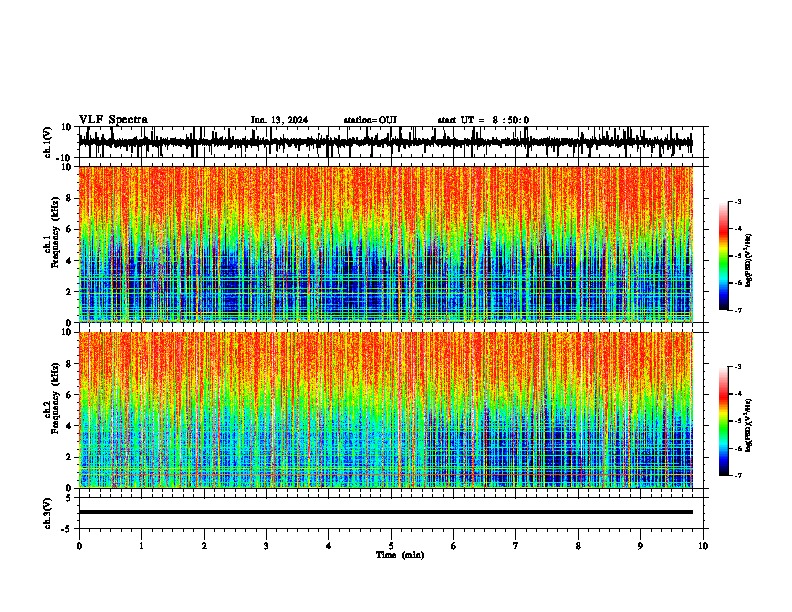The height and width of the screenshot is (612, 792).
Task: Click the ch.1 colorbar log(PSD) label
Action: (x=749, y=261)
